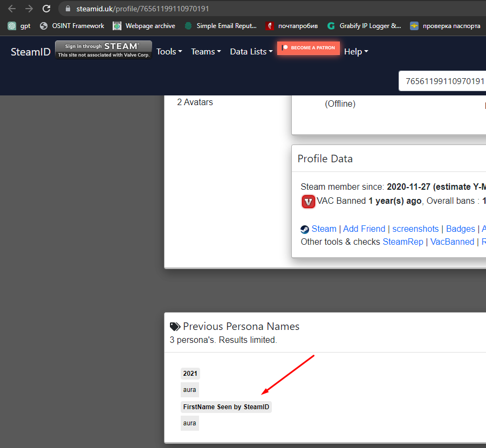
Task: Click the Steam member since date text
Action: (393, 187)
